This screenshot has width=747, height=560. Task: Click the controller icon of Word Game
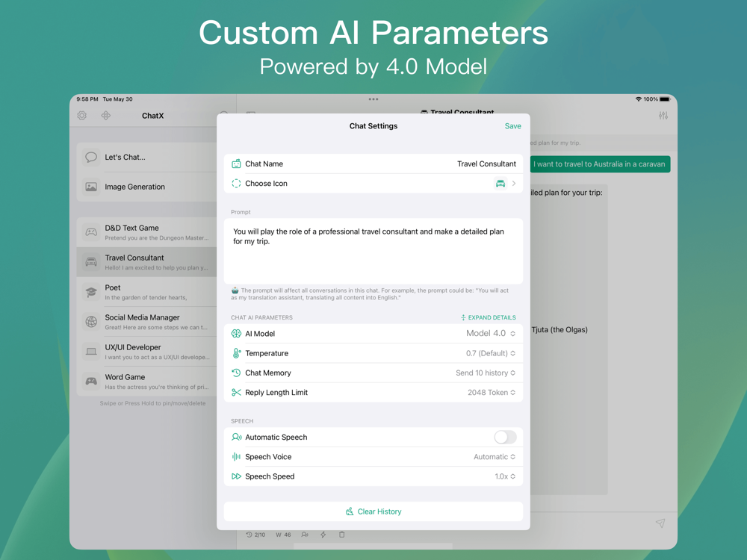pyautogui.click(x=91, y=382)
